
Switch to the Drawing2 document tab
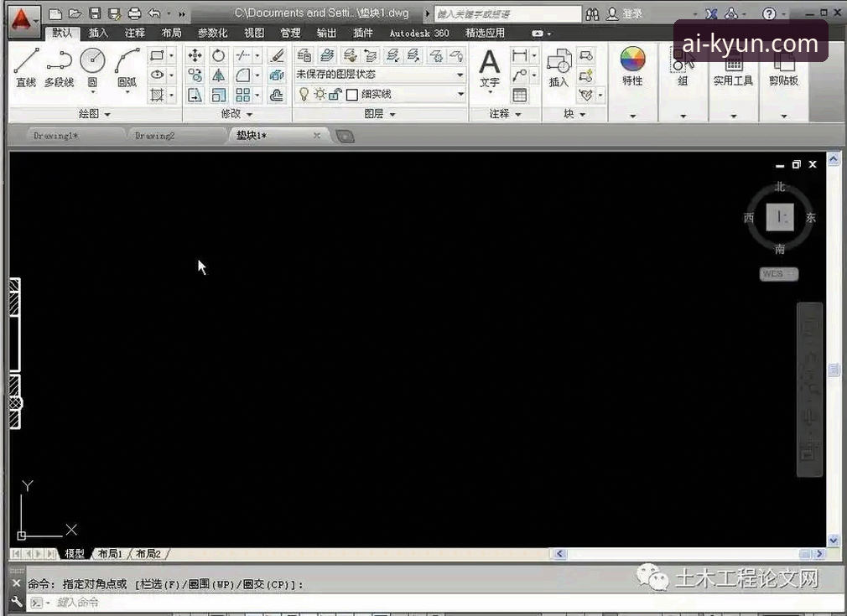click(x=154, y=136)
